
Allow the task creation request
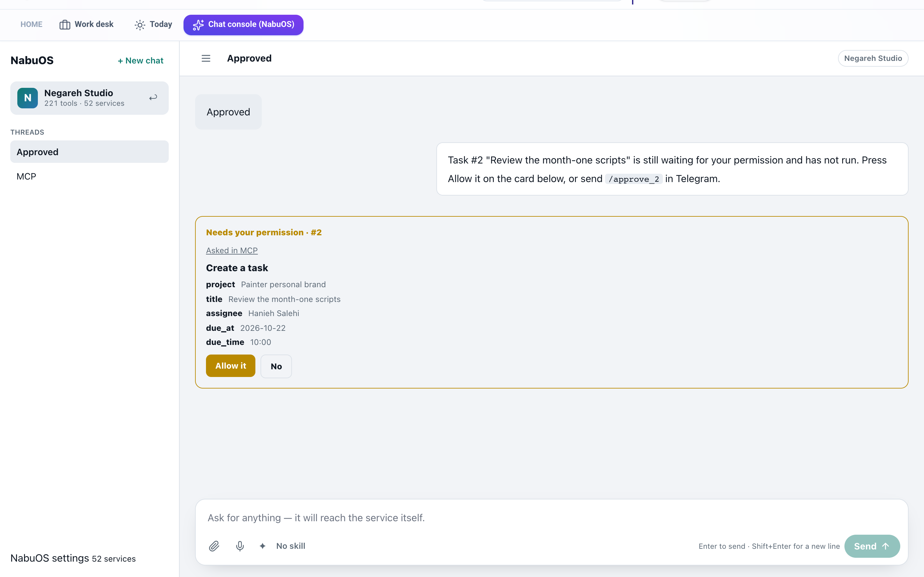[231, 365]
